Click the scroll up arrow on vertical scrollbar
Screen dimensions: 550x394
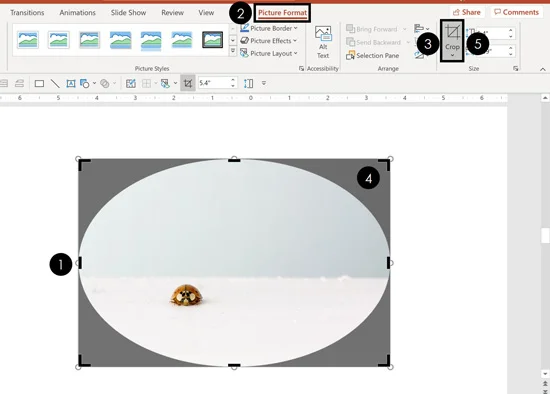click(545, 98)
